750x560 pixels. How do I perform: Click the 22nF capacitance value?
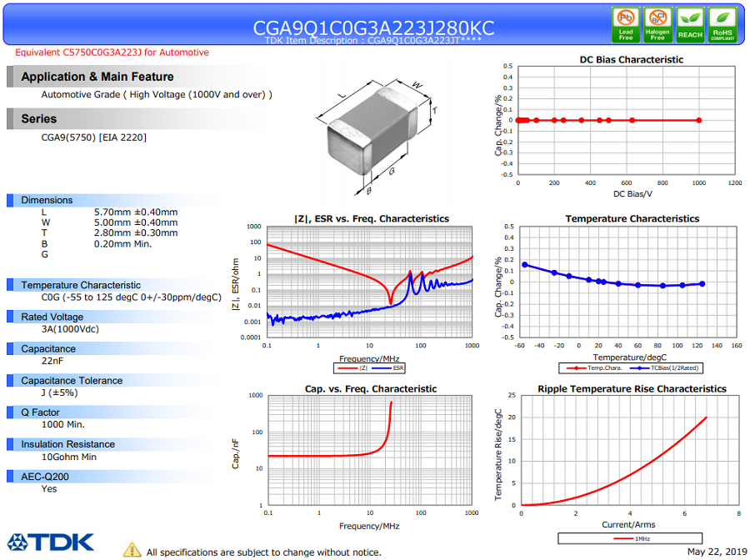52,361
